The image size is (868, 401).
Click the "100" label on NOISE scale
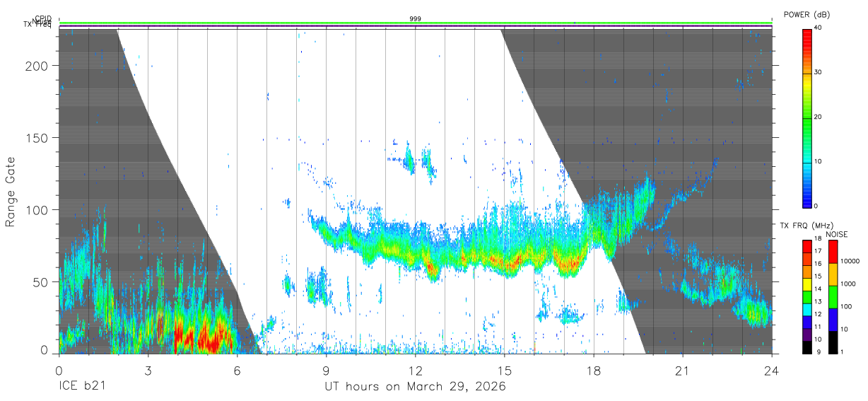pyautogui.click(x=846, y=306)
